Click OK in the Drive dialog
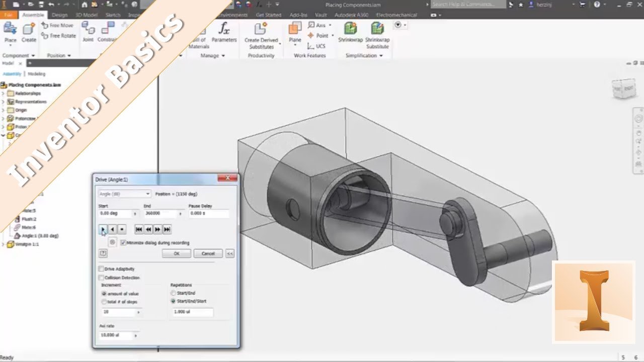Screen dimensions: 644x362 click(177, 253)
